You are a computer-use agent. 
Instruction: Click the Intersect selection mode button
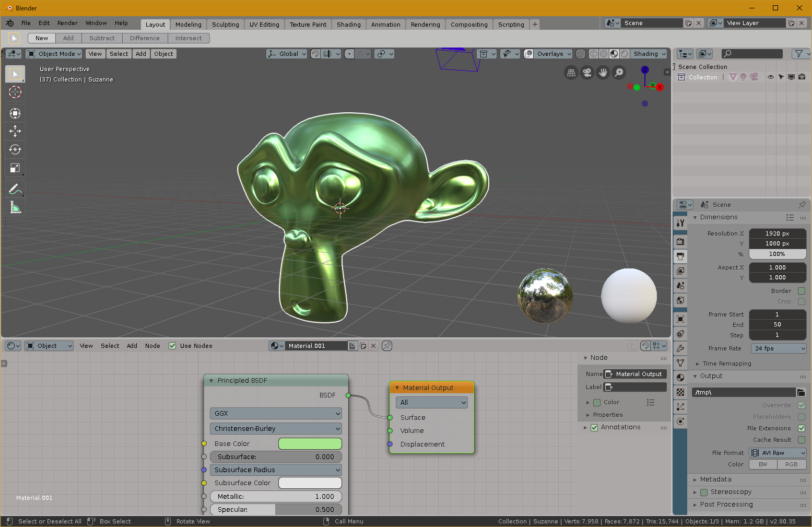[x=189, y=38]
